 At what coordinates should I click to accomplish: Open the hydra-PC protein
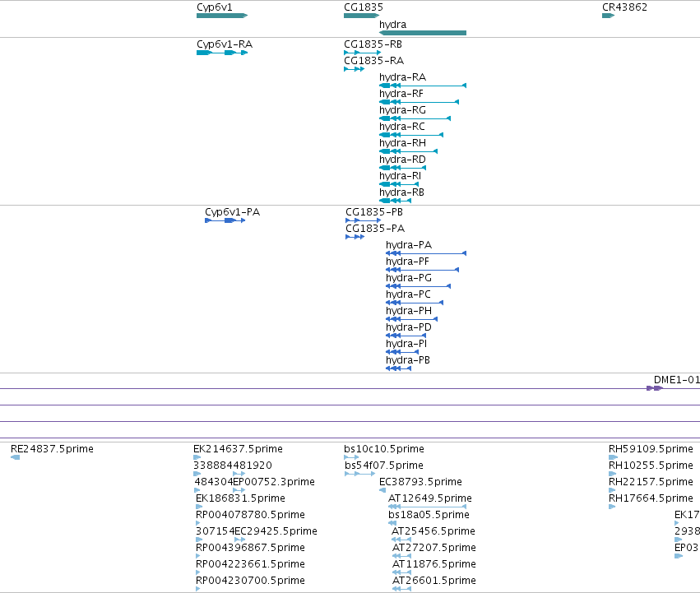coord(415,303)
